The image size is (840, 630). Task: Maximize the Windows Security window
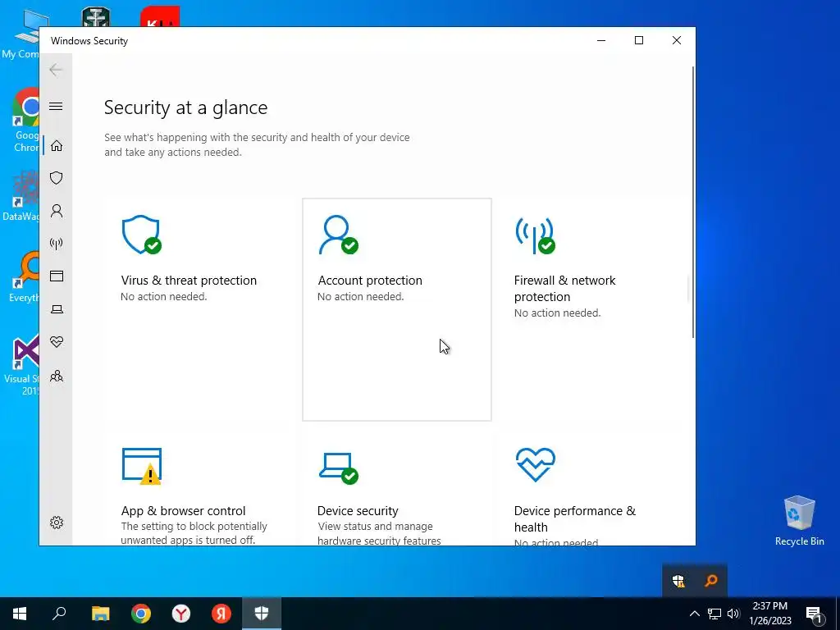638,40
